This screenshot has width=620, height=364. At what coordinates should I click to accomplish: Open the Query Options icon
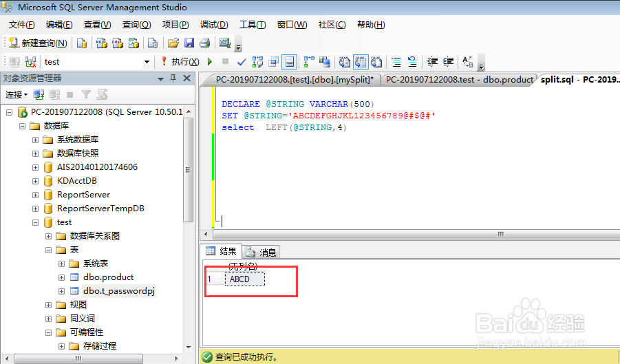[273, 62]
